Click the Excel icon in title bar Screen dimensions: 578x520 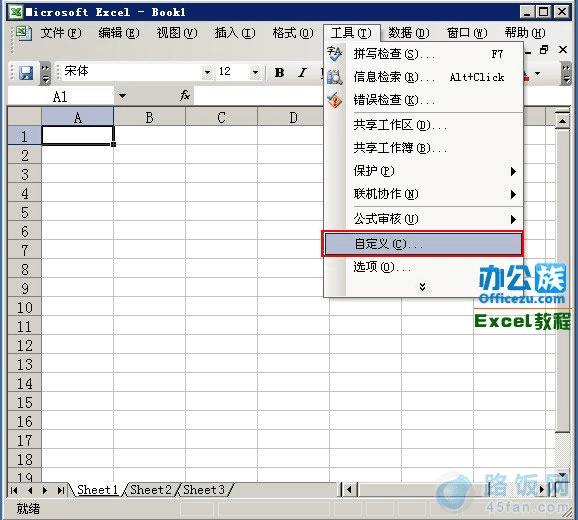15,12
